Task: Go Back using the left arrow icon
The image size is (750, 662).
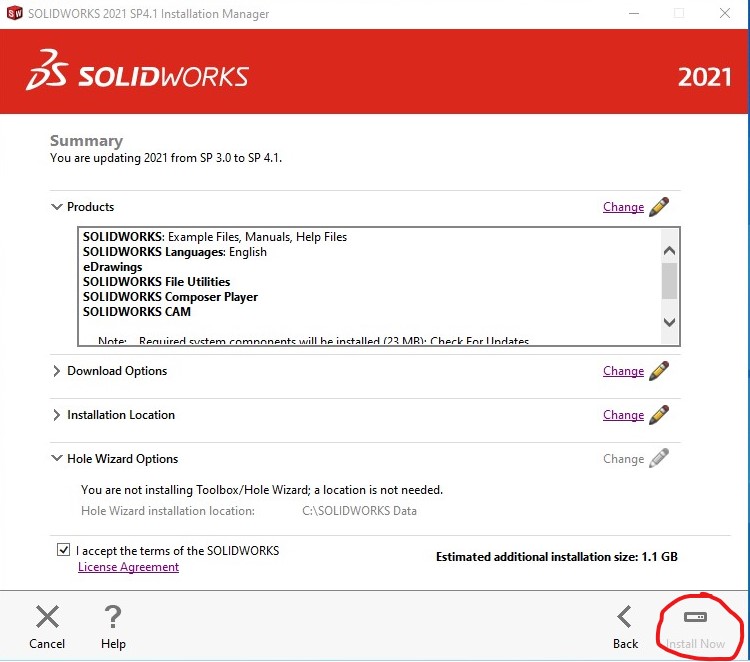Action: (625, 617)
